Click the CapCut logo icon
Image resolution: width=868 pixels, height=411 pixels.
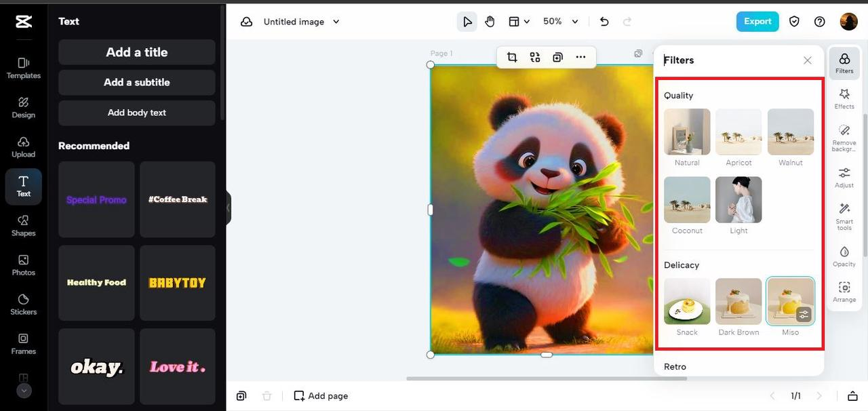24,22
